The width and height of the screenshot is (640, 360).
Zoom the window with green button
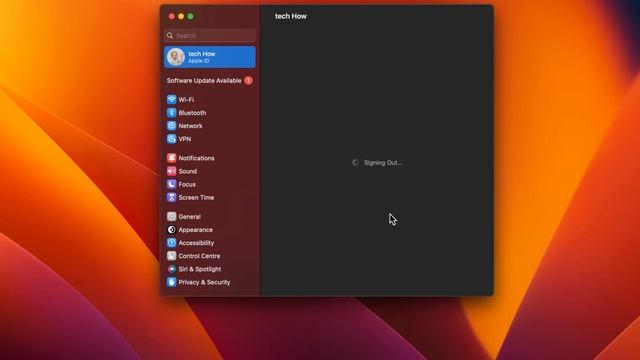coord(190,16)
